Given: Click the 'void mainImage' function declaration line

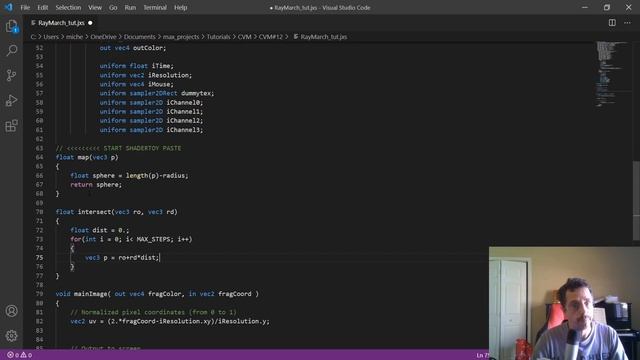Looking at the screenshot, I should coord(157,294).
